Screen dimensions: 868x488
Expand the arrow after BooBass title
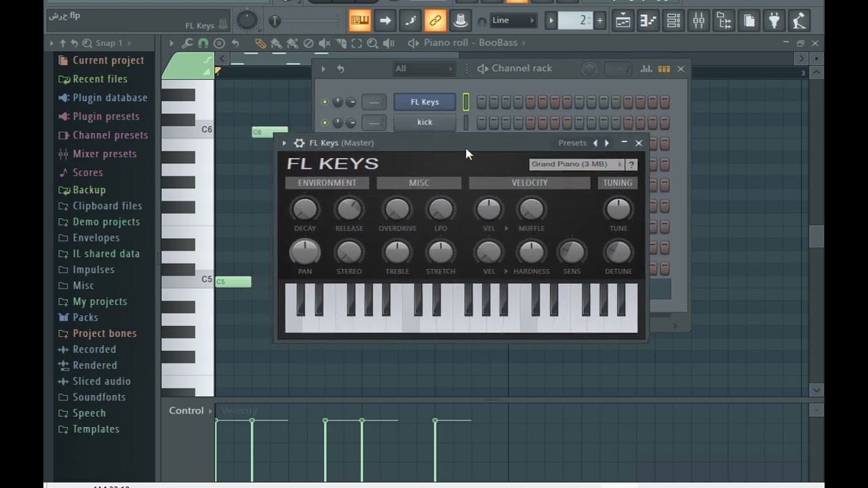tap(525, 43)
